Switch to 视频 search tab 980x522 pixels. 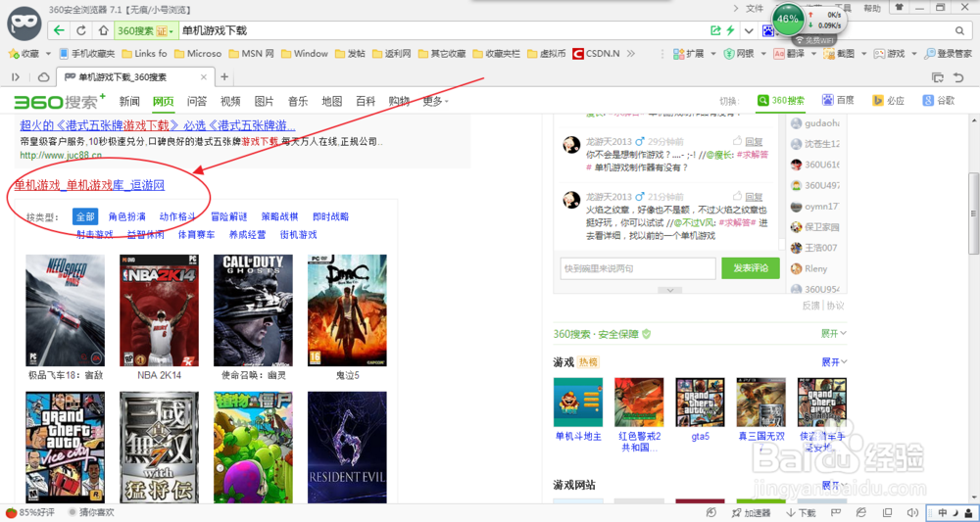point(230,101)
